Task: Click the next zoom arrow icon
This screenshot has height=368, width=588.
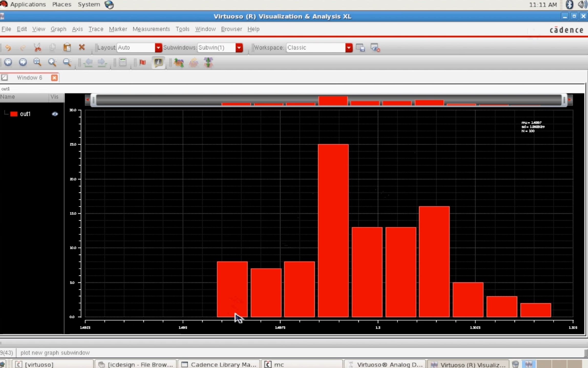Action: click(x=23, y=62)
